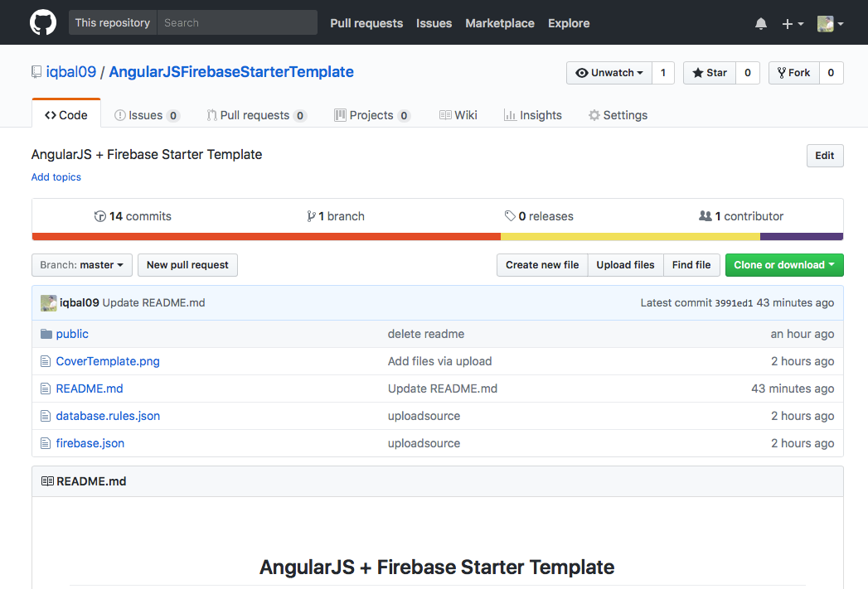
Task: Click the README.md file icon in file list
Action: 46,389
